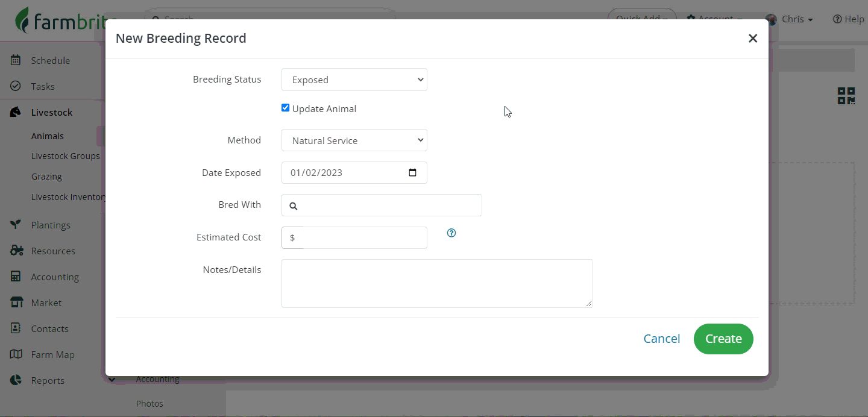Click the Contacts sidebar label

point(49,328)
